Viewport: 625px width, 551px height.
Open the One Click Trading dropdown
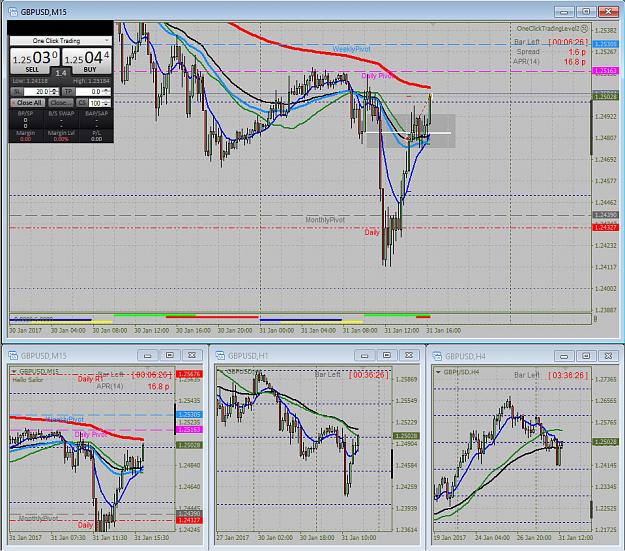(61, 41)
